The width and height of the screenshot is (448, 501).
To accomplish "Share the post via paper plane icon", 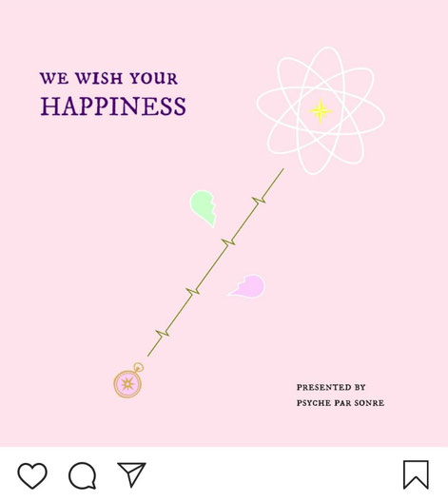I will (x=132, y=474).
